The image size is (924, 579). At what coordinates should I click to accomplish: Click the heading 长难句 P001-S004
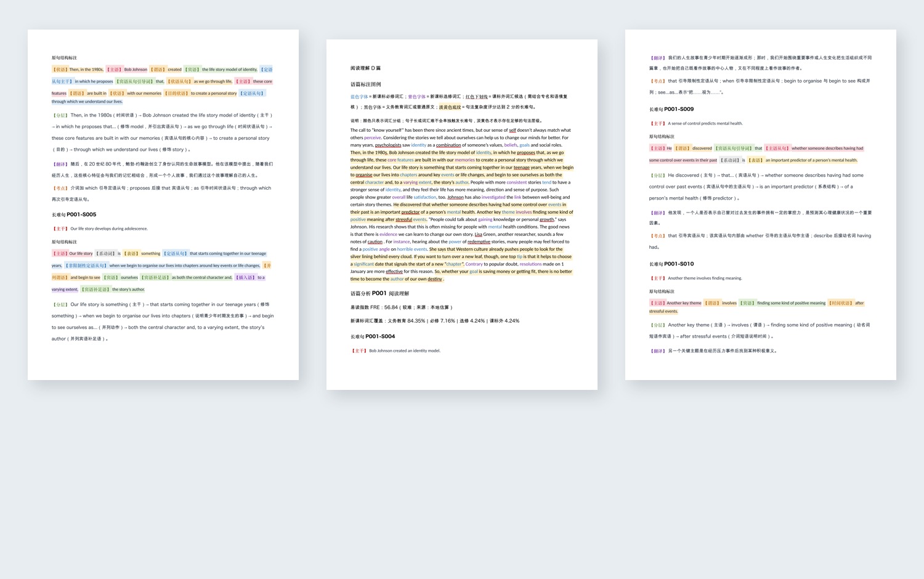[373, 336]
